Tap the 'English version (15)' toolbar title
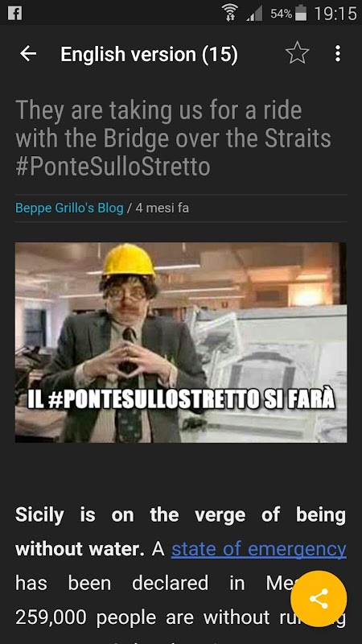This screenshot has height=644, width=362. point(149,54)
